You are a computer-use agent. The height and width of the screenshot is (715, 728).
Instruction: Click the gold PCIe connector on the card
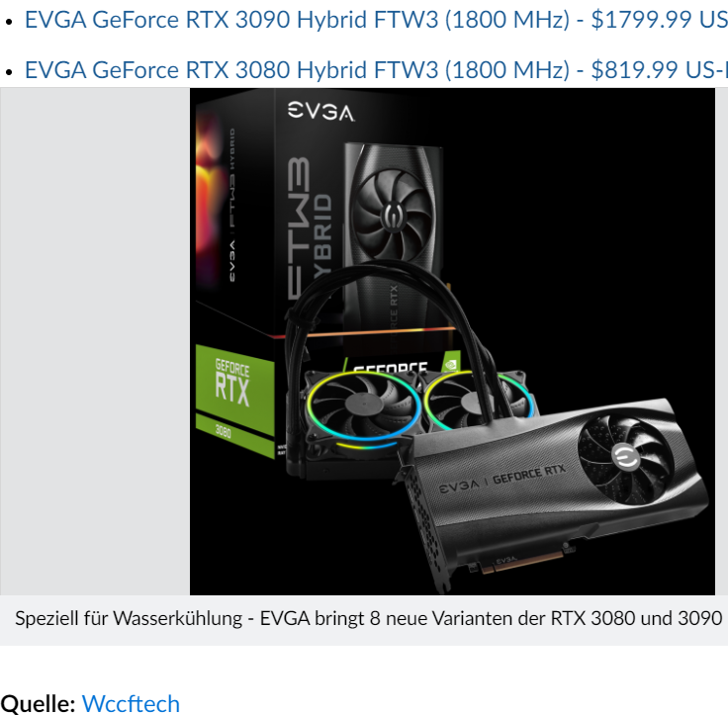click(x=522, y=562)
